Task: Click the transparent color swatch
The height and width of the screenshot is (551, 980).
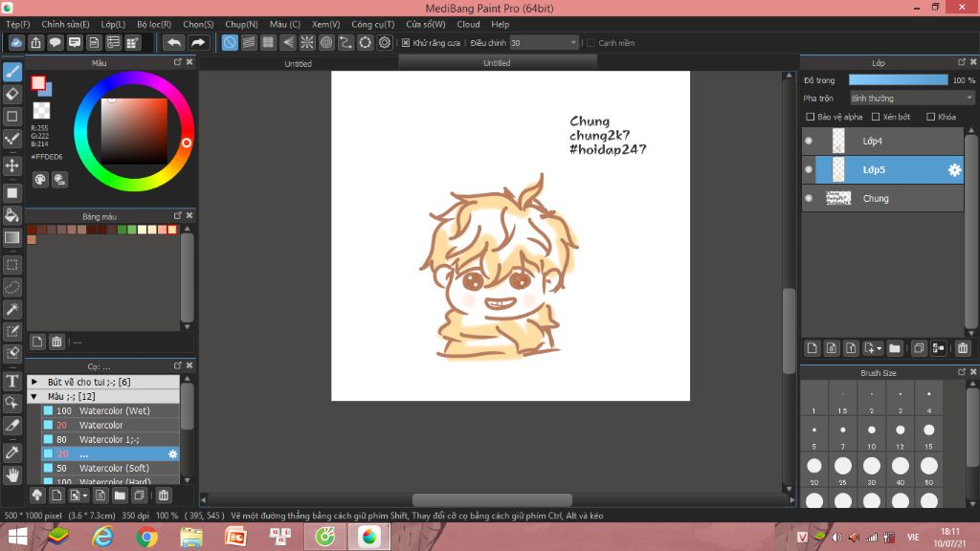Action: [41, 111]
